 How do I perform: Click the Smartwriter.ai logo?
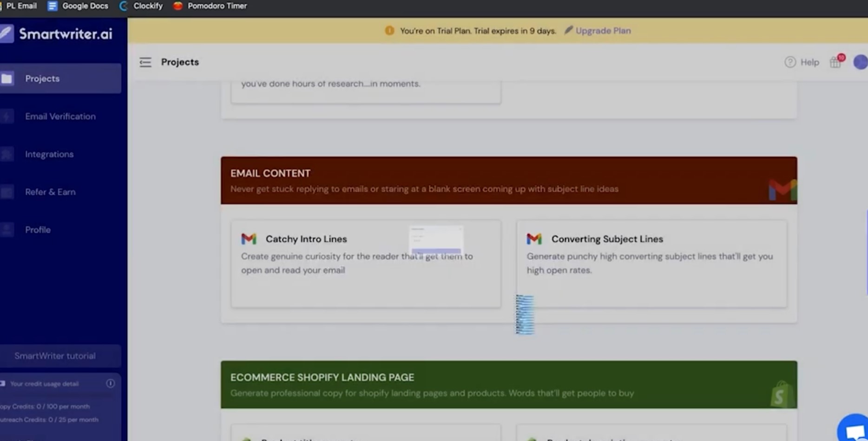(x=56, y=34)
